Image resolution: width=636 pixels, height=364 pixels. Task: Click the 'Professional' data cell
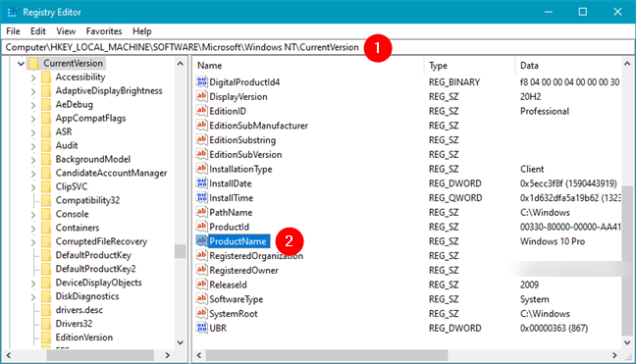[545, 111]
